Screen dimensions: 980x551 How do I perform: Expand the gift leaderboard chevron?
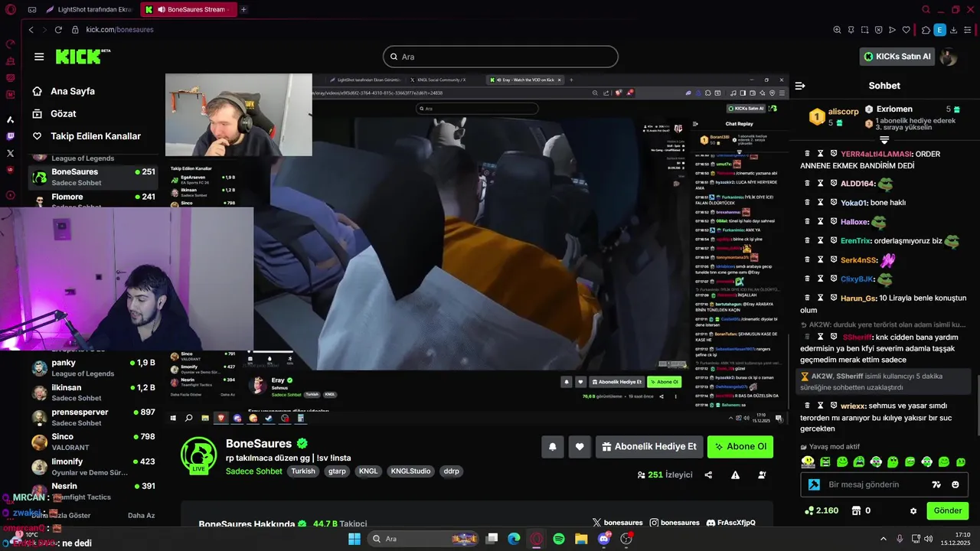tap(884, 140)
